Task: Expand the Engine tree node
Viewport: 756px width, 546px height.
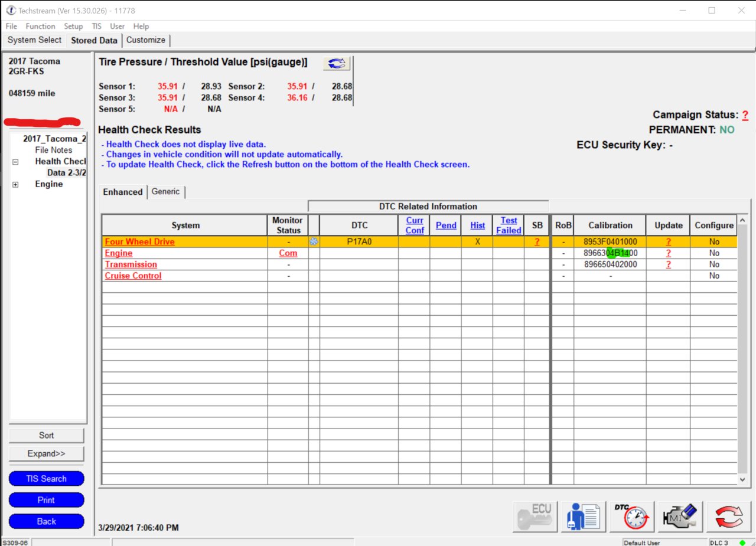Action: tap(15, 184)
